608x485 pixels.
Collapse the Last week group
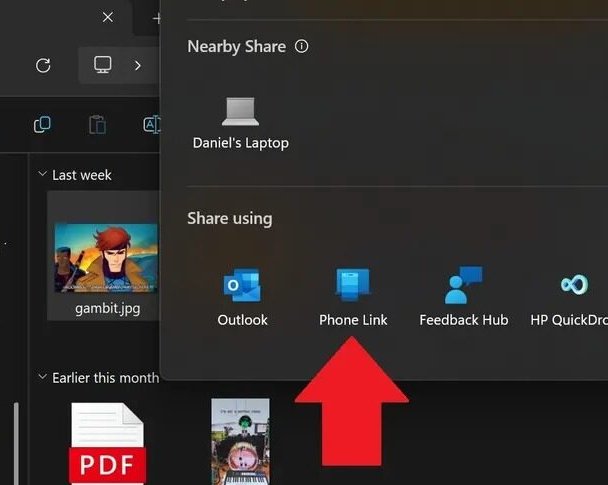(42, 174)
